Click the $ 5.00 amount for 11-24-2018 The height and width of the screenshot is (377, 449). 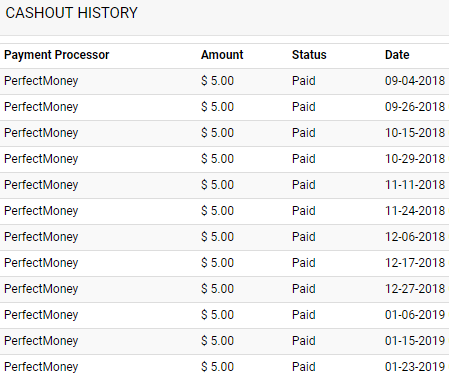(x=217, y=211)
